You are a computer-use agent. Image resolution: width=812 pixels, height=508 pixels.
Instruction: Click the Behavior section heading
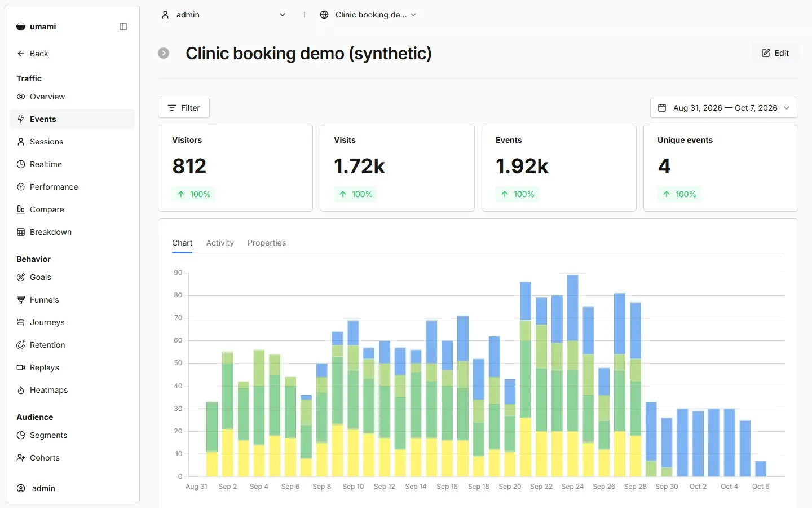33,259
